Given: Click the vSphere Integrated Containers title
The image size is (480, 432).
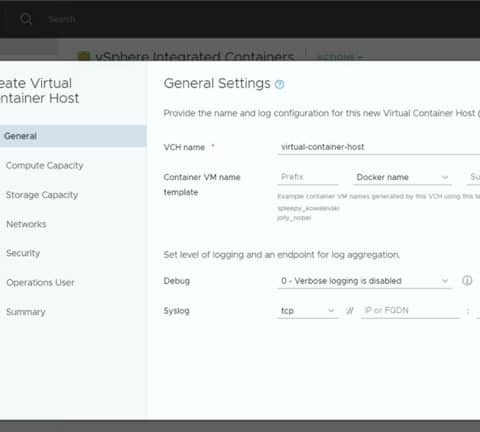Looking at the screenshot, I should 195,57.
